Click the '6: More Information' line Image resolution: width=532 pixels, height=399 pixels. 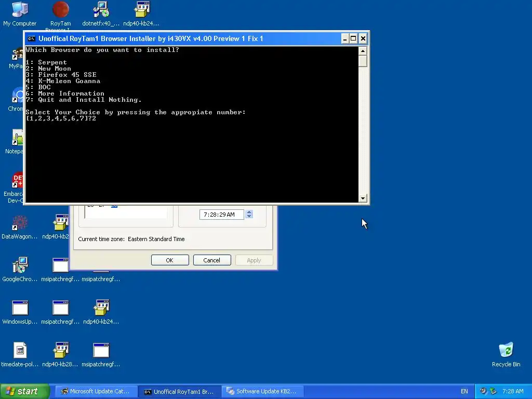(x=65, y=94)
